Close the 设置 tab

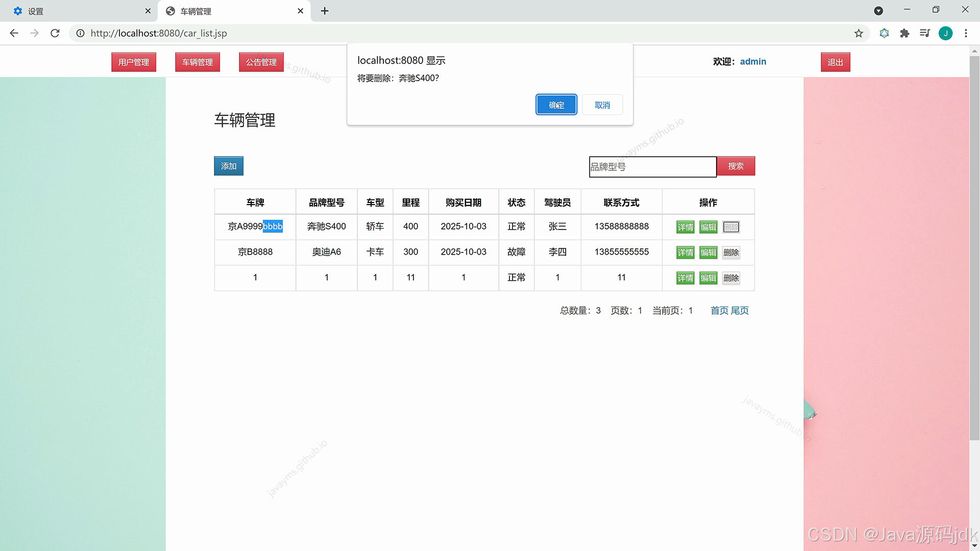[148, 11]
